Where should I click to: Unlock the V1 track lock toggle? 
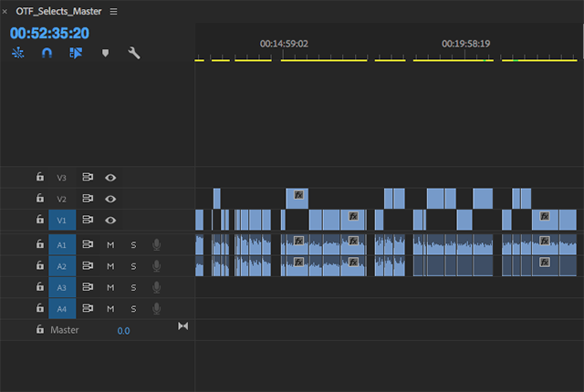39,220
